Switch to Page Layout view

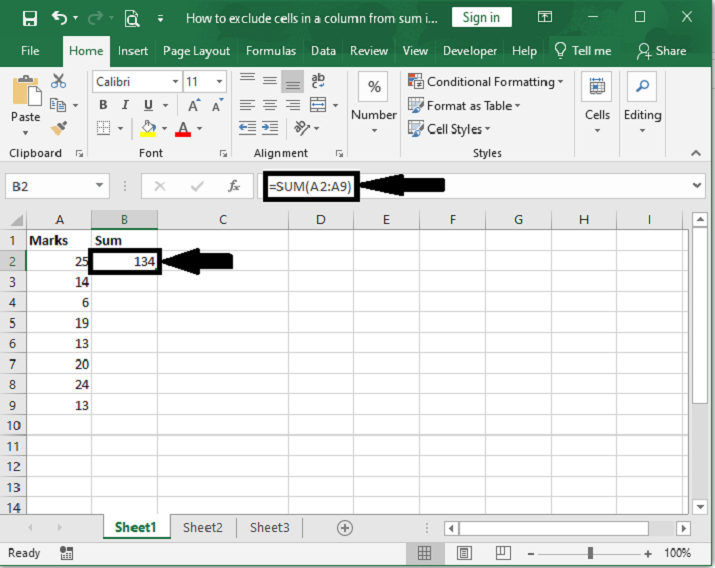coord(464,553)
